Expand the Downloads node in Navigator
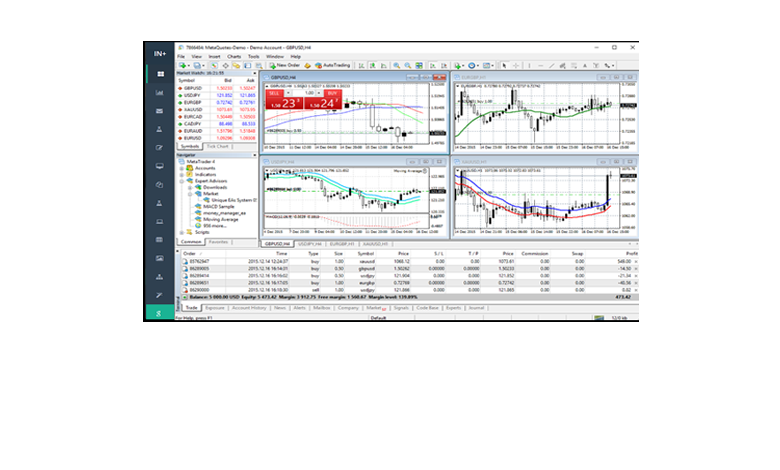Image resolution: width=780 pixels, height=470 pixels. click(x=190, y=188)
